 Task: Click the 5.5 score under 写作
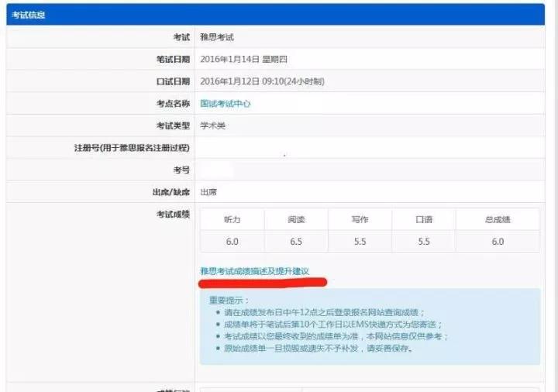coord(360,242)
